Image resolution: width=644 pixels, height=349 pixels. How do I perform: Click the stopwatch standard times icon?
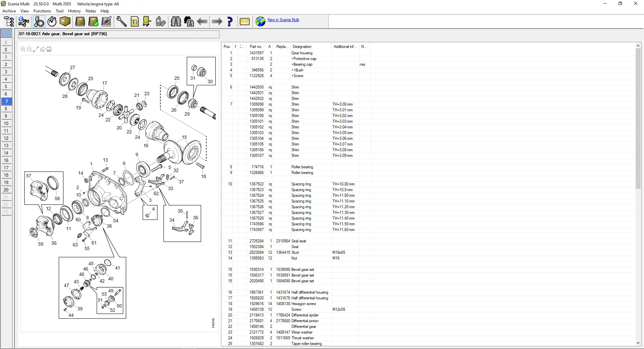click(52, 22)
